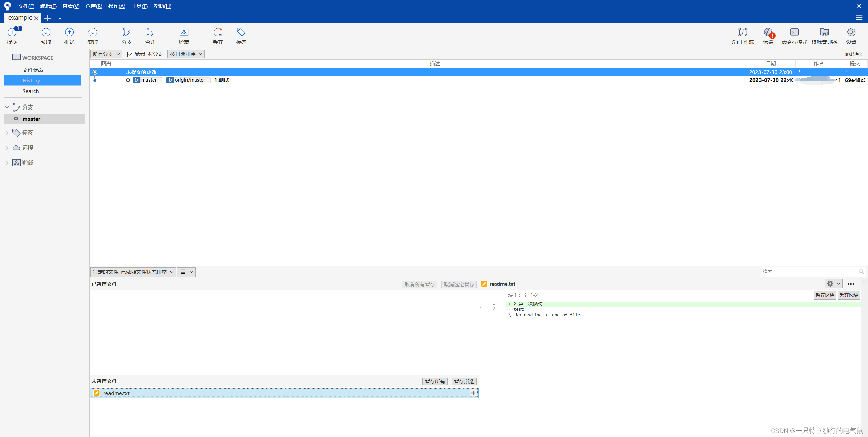Screen dimensions: 868x437
Task: Expand the 远程 remotes section
Action: pos(7,148)
